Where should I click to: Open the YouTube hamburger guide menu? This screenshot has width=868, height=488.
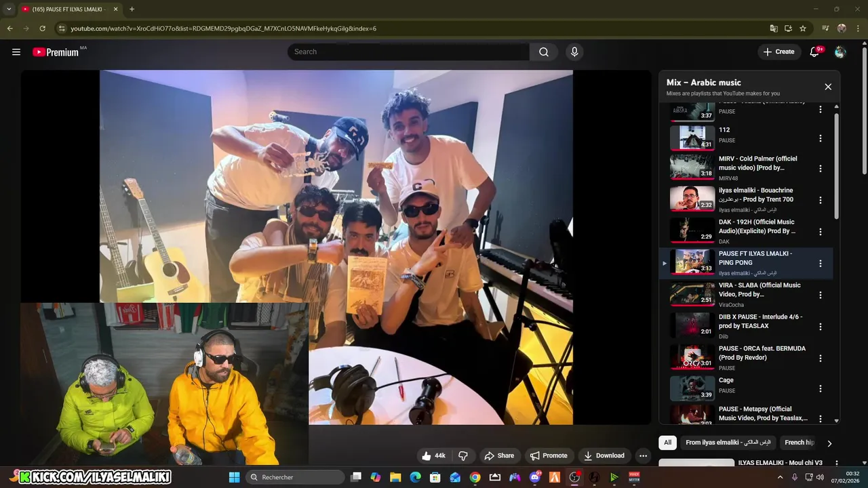click(x=16, y=52)
